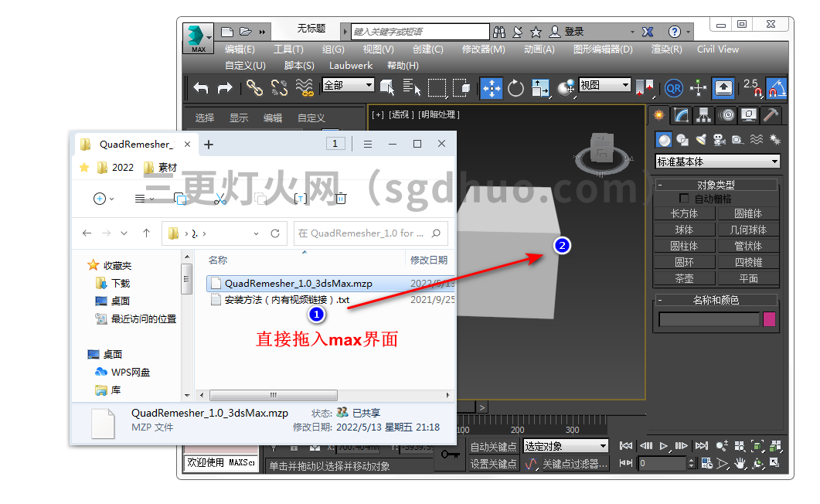Viewport: 820px width, 504px height.
Task: Open the 帮助(H) menu
Action: 403,66
